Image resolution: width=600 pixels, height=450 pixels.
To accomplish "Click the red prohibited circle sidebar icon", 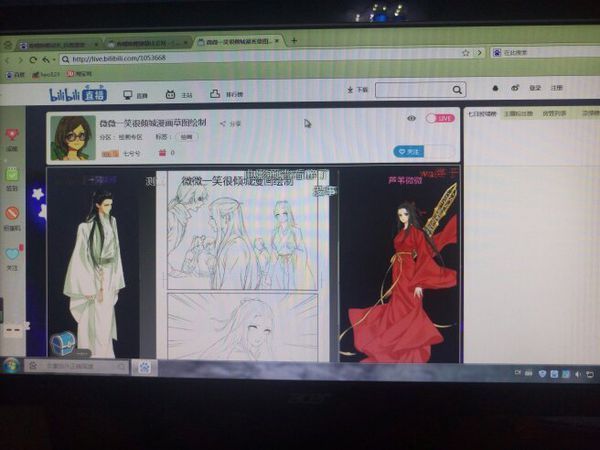I will click(x=12, y=213).
